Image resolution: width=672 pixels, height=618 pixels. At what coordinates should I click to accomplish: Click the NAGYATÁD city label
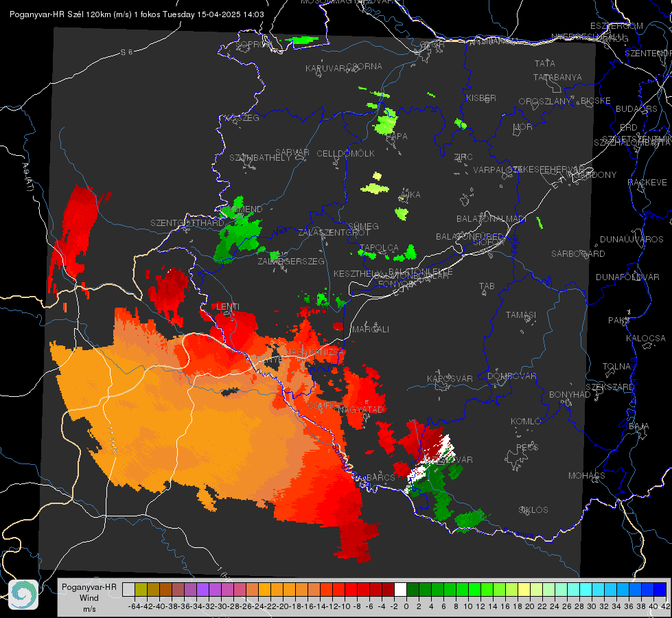click(x=360, y=409)
